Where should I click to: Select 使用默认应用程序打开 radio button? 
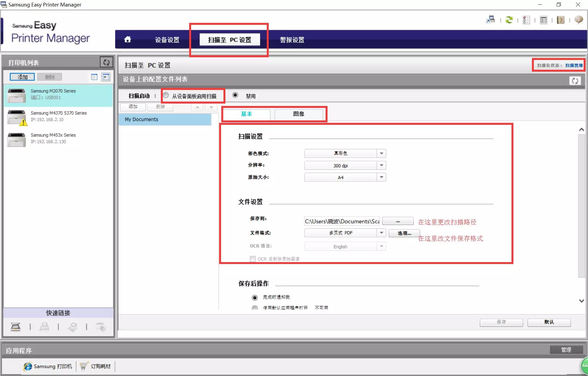[255, 308]
